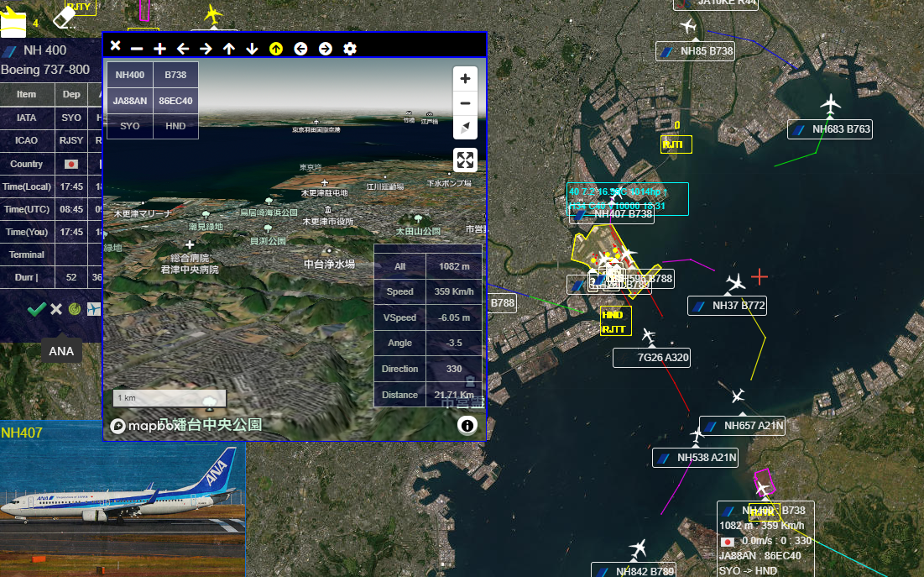
Task: Click the white X icon under flight table
Action: click(x=56, y=309)
